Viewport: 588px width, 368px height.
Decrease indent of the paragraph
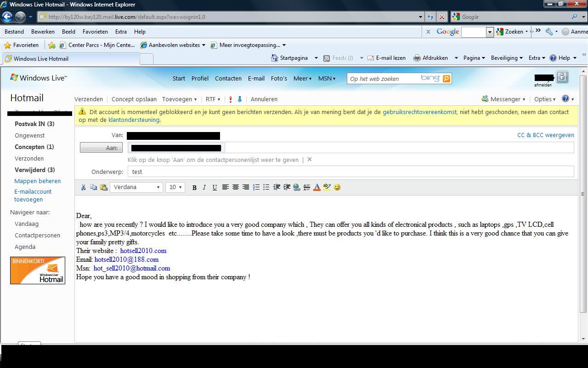tap(277, 187)
